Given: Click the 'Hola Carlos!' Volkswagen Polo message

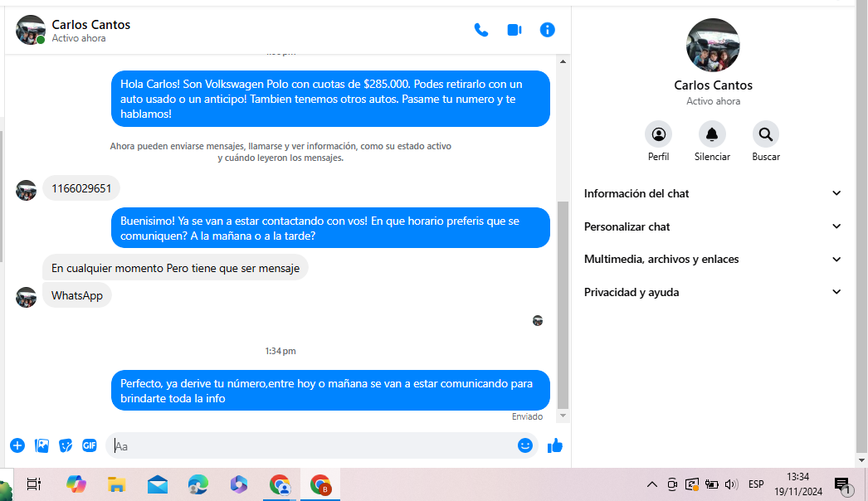Looking at the screenshot, I should click(330, 99).
